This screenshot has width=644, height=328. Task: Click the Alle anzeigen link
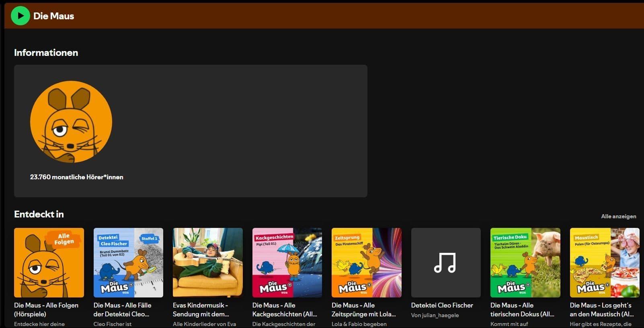(618, 216)
